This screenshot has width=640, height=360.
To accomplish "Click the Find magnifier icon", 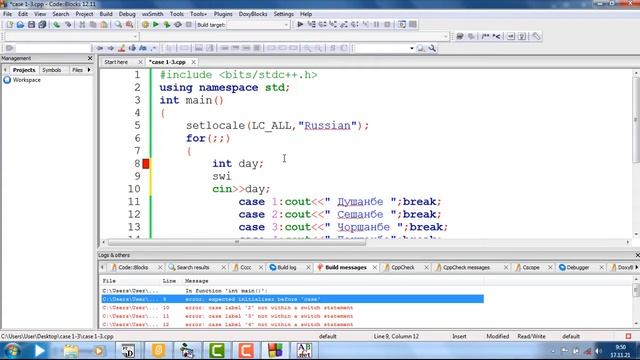I will pyautogui.click(x=118, y=25).
